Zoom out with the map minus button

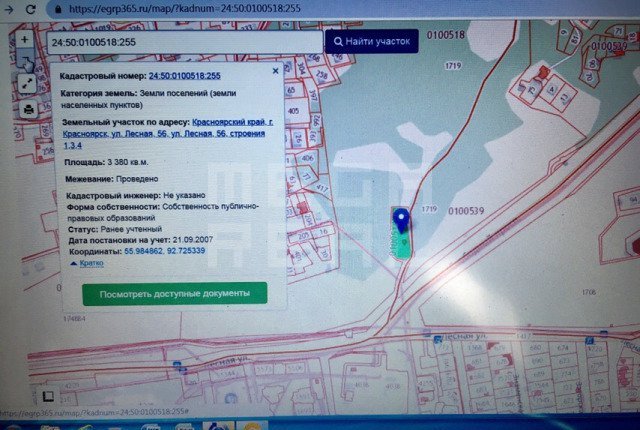point(25,58)
